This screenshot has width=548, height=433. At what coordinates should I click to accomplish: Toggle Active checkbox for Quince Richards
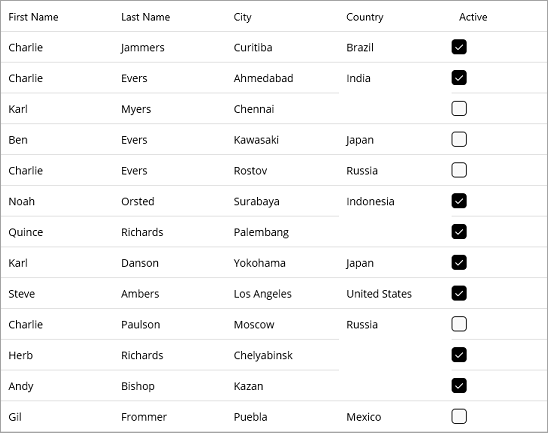(x=459, y=231)
